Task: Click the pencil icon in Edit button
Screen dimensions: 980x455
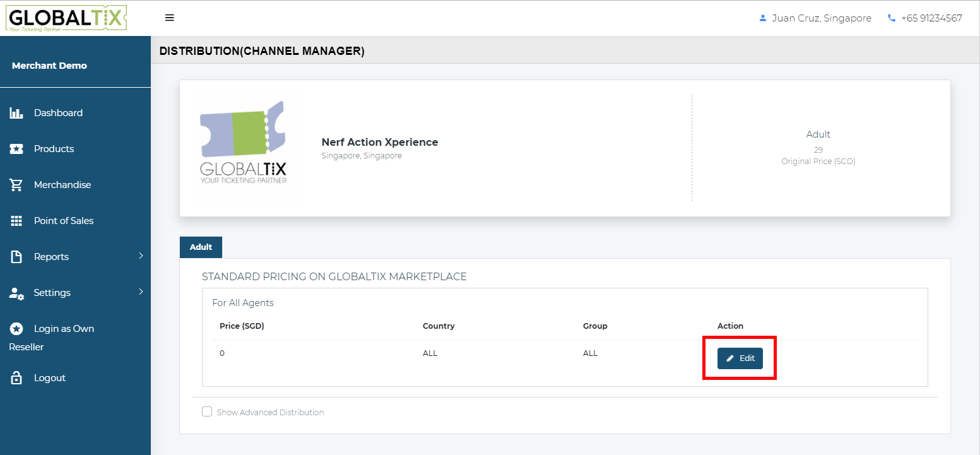Action: [730, 358]
